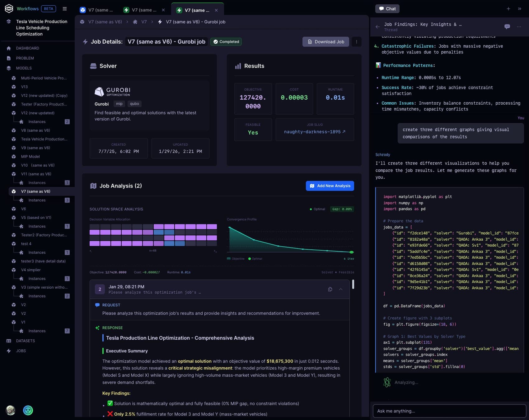Open the kebab menu beside Download Job
529x420 pixels.
356,41
